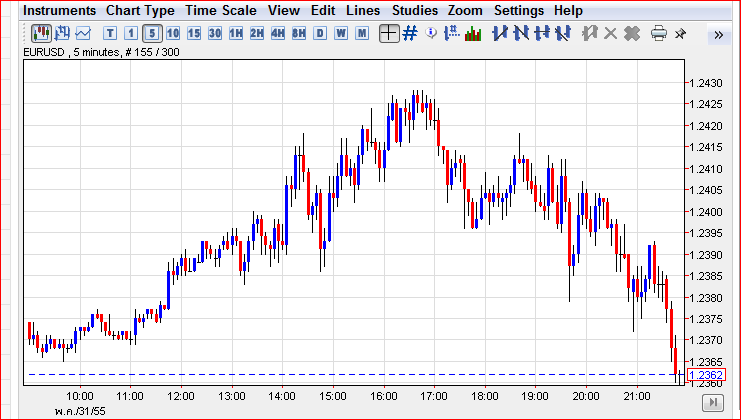Image resolution: width=741 pixels, height=420 pixels.
Task: Open the studies bar-graph icon
Action: click(x=473, y=34)
